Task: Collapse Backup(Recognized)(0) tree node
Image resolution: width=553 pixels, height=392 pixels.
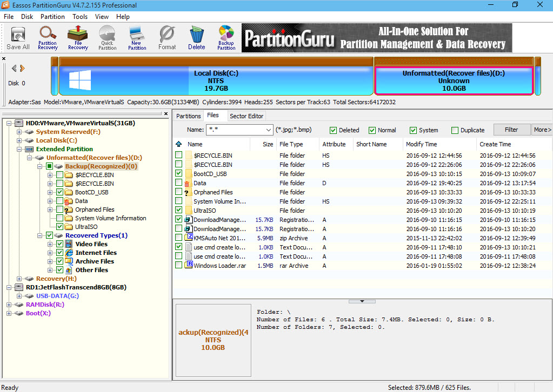Action: pos(40,166)
